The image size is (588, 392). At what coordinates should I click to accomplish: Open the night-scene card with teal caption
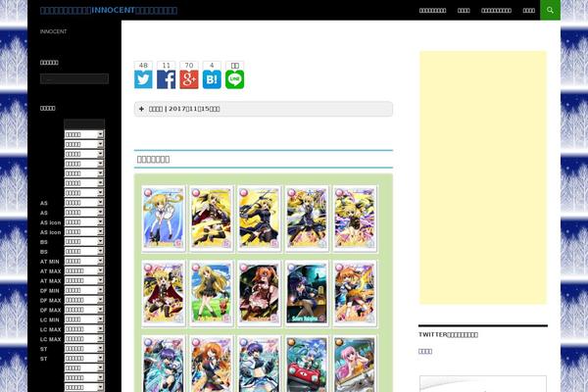[307, 293]
